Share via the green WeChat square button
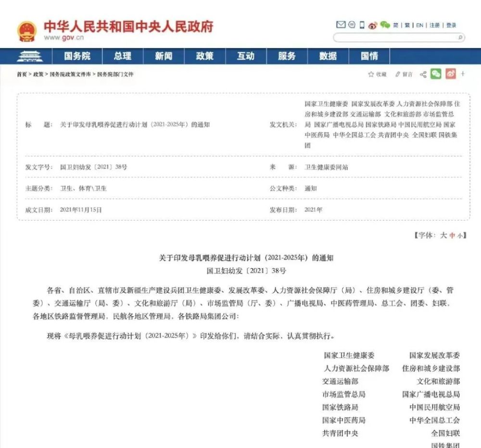Screen dimensions: 481x448 [436, 74]
